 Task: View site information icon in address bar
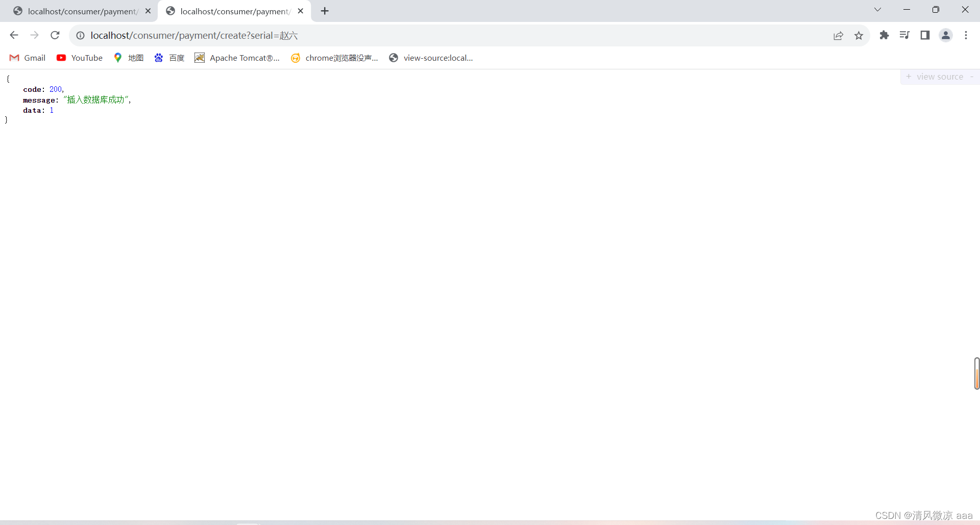[80, 35]
